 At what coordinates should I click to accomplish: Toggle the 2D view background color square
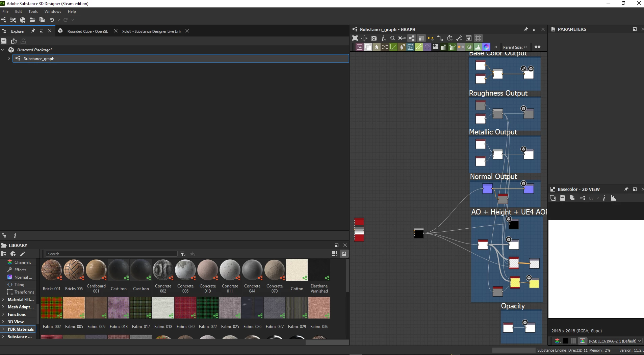click(x=566, y=341)
